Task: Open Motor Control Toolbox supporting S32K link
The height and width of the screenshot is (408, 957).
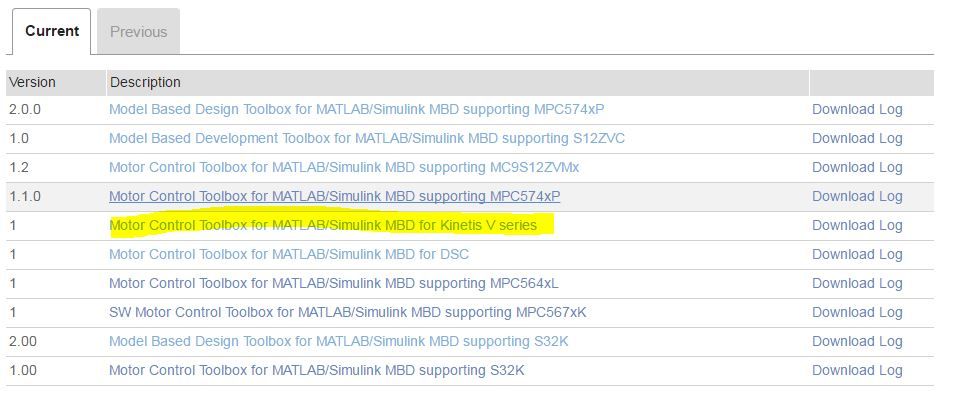Action: [316, 370]
